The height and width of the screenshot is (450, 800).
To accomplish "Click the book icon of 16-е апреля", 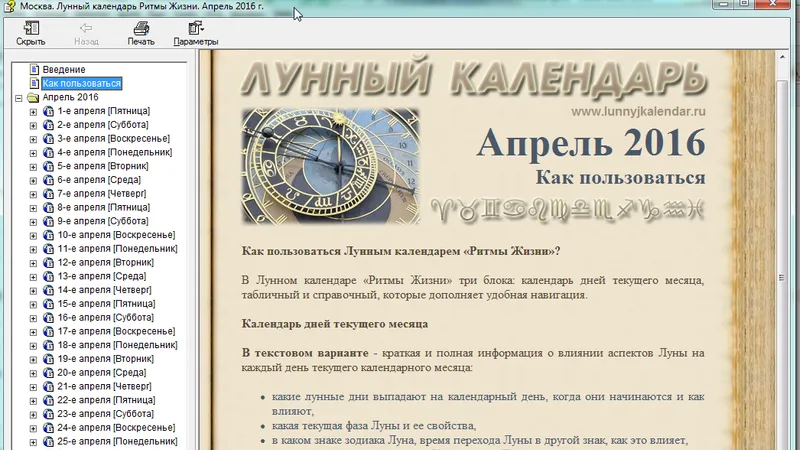I will click(48, 317).
